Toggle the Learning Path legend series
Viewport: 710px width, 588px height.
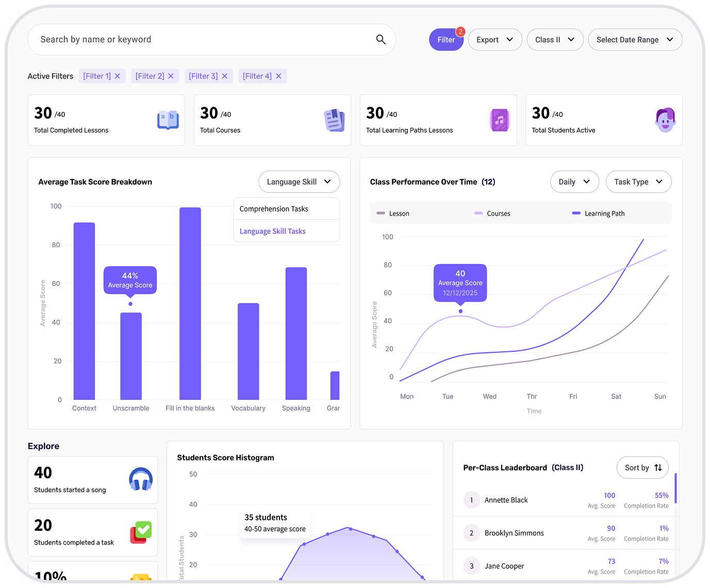pos(599,214)
